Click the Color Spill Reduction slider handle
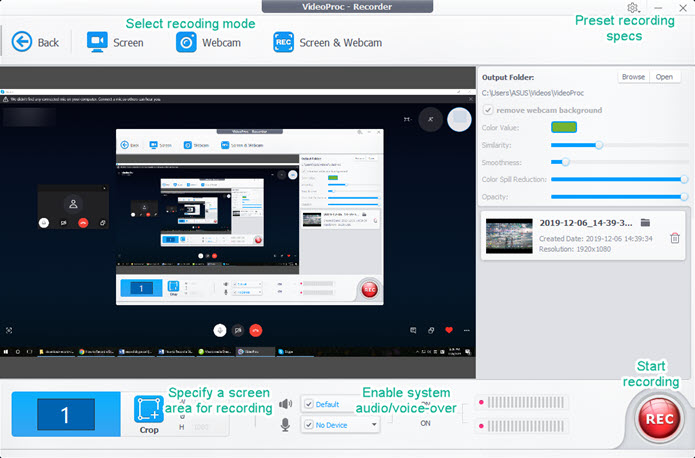 (x=684, y=179)
